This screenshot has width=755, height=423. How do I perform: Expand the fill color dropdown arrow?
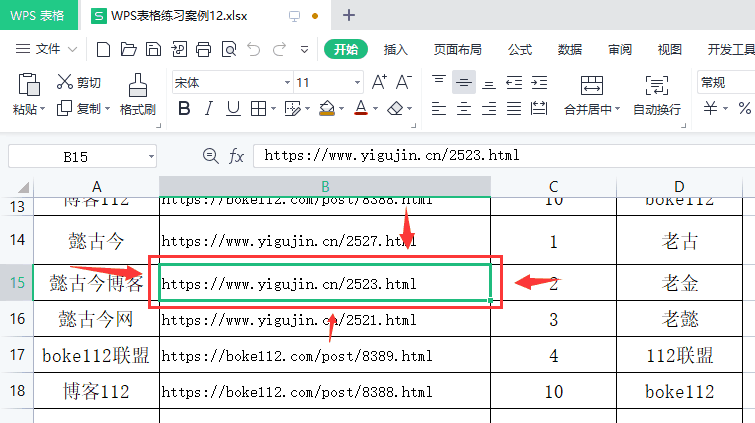(341, 109)
